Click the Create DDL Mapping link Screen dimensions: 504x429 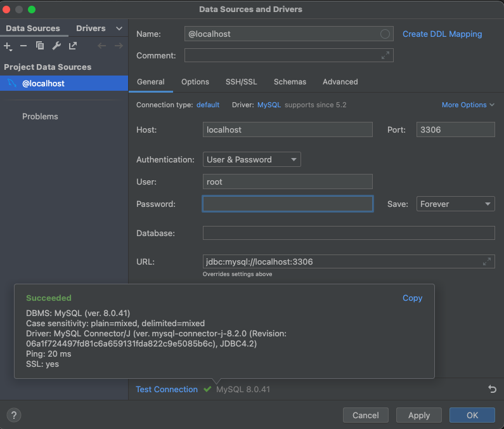click(442, 34)
